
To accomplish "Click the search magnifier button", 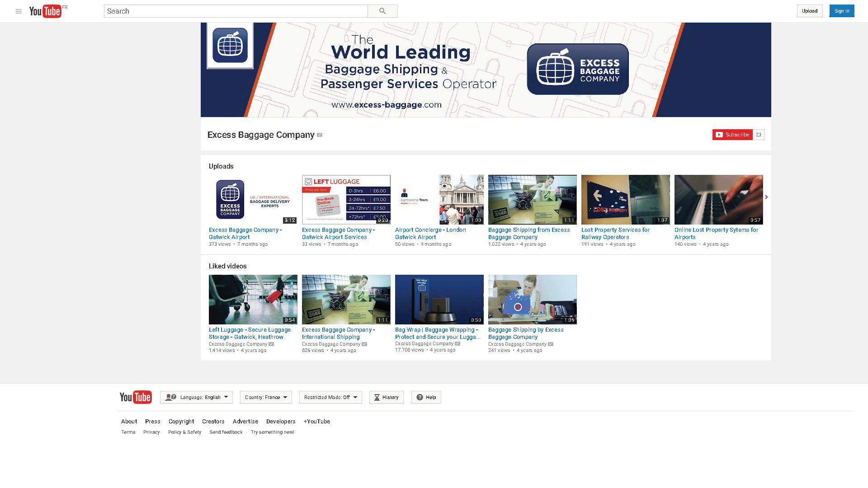I will point(382,11).
